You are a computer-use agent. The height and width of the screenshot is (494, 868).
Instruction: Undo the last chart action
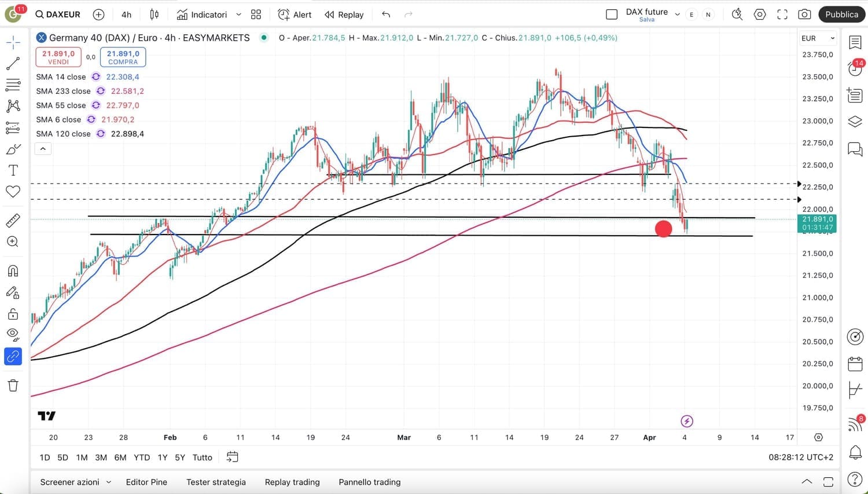click(x=386, y=14)
